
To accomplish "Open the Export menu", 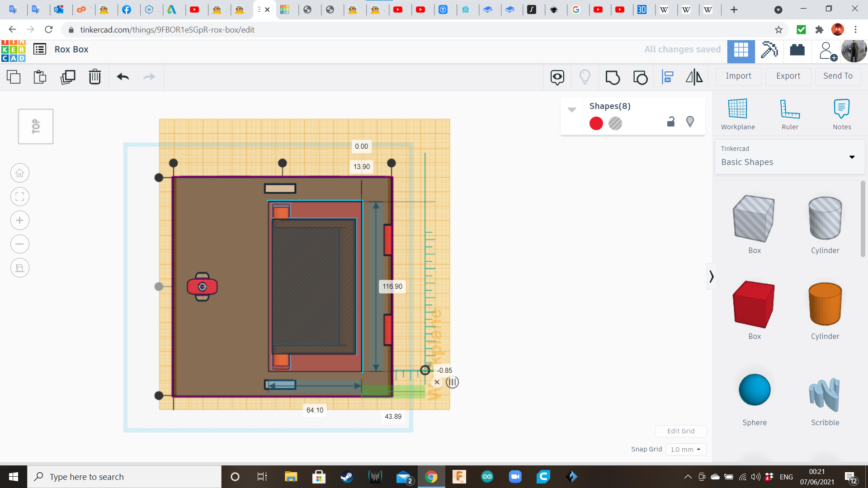I will [x=788, y=76].
